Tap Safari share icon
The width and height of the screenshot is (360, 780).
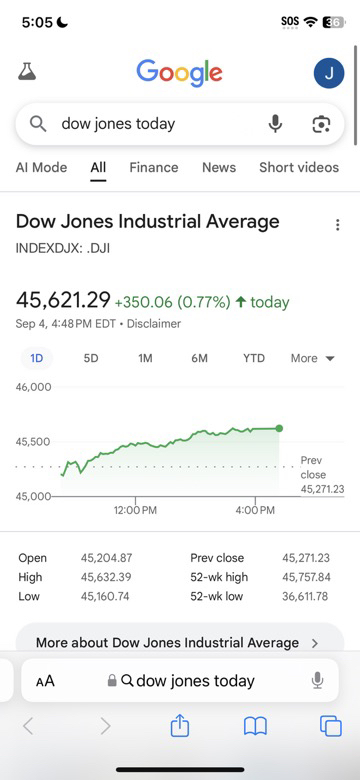coord(180,726)
